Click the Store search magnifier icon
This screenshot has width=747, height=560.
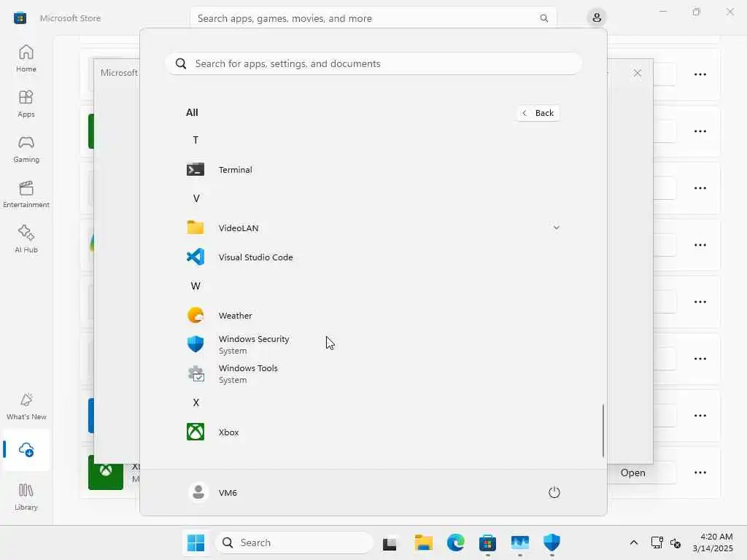(543, 18)
